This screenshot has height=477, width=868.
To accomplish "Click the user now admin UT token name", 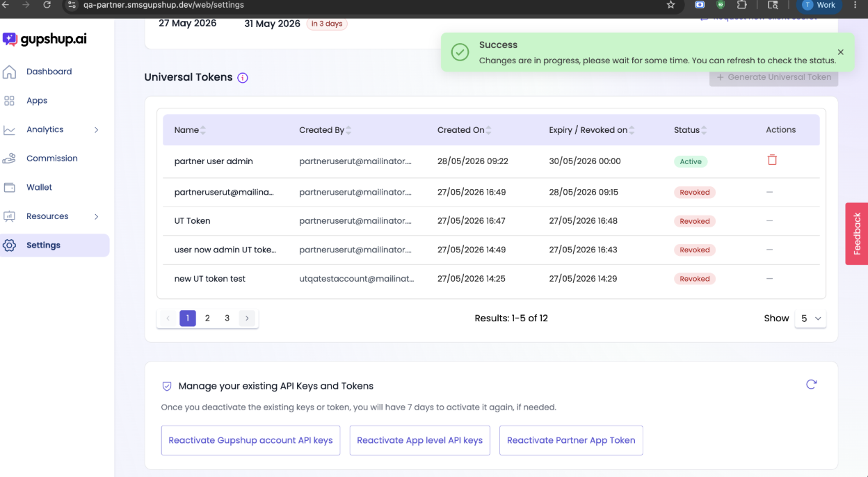I will coord(225,250).
